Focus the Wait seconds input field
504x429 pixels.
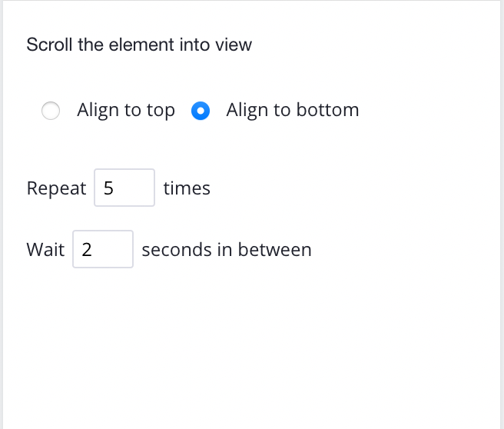point(103,249)
